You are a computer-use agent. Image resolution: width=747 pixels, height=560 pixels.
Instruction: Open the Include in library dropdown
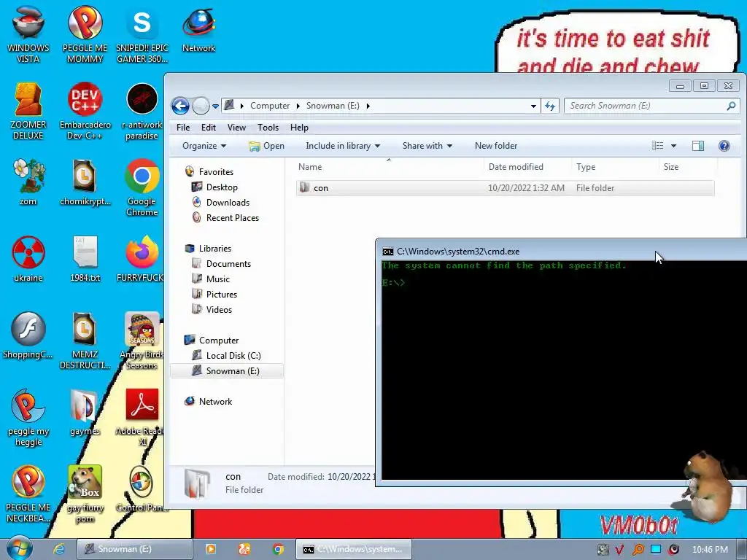click(x=343, y=146)
